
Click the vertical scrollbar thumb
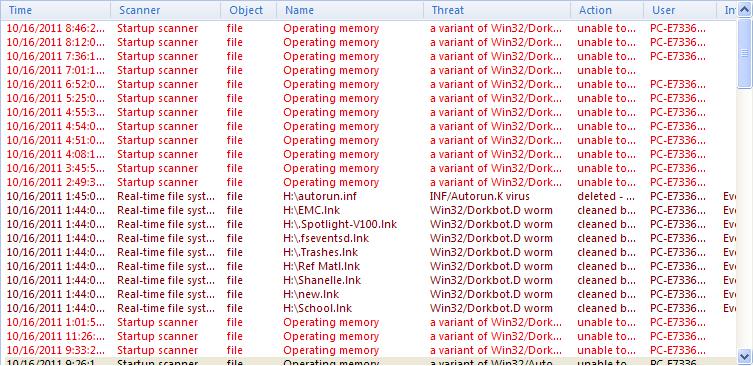(x=745, y=53)
